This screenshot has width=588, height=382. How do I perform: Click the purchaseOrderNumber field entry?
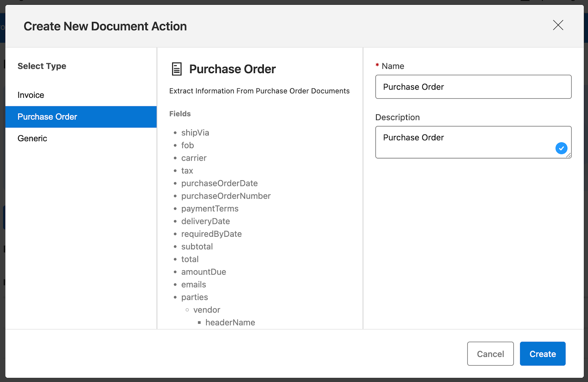point(226,196)
